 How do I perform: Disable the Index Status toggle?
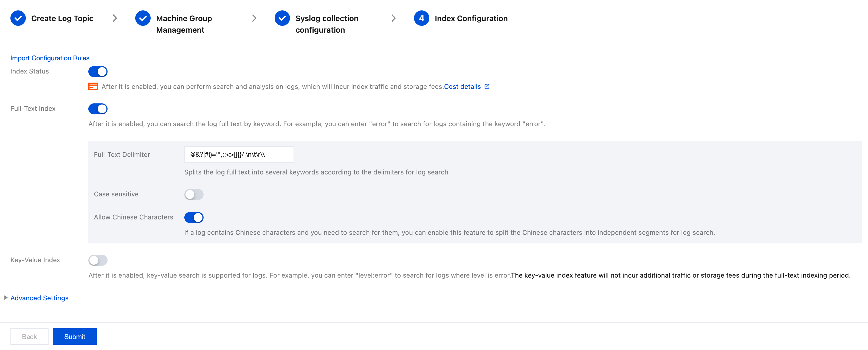pyautogui.click(x=98, y=71)
